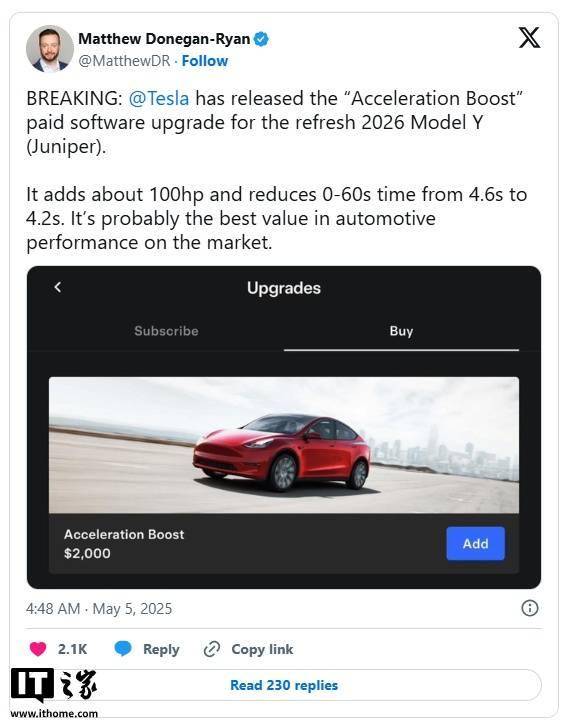Go back using Upgrades chevron arrow
Image resolution: width=569 pixels, height=726 pixels.
click(57, 287)
